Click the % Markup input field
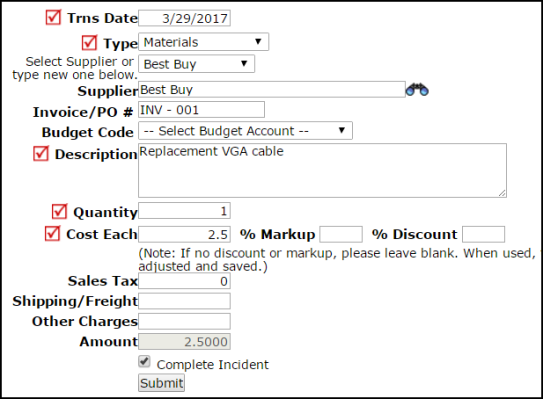 [341, 234]
